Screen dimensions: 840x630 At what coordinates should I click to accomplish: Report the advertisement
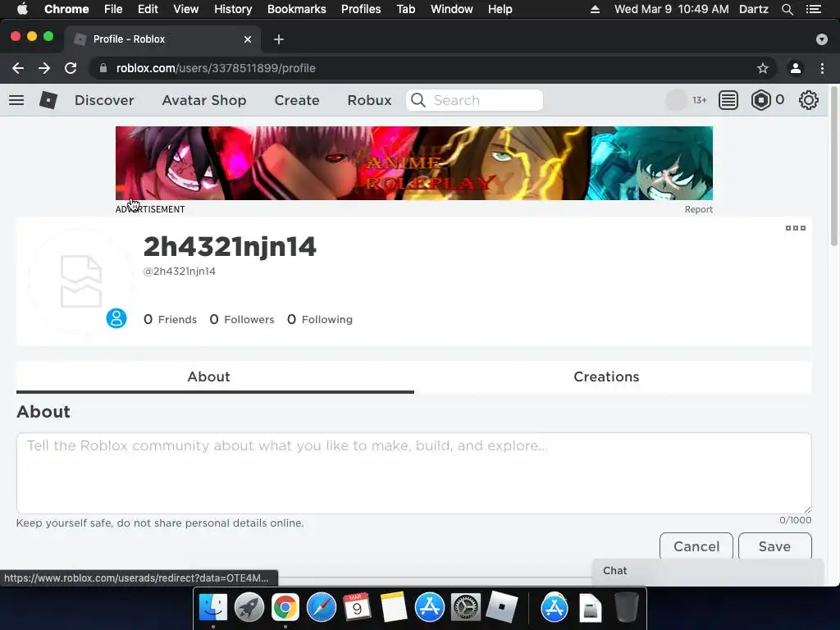(x=699, y=209)
